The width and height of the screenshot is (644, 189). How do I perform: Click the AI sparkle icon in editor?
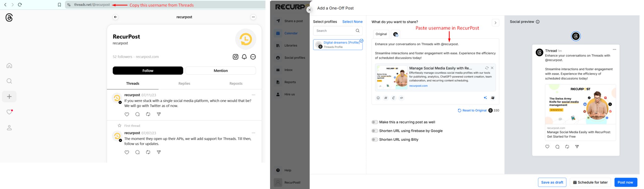485,98
